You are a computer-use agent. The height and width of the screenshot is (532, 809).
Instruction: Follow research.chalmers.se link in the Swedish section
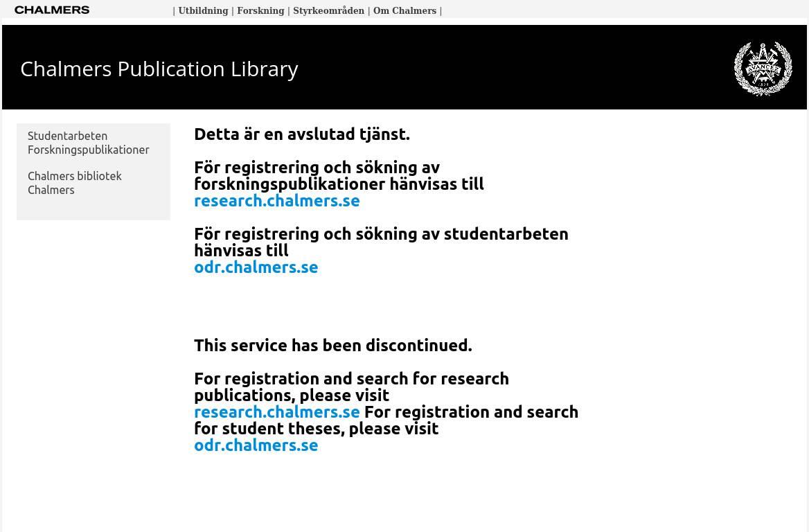[276, 201]
